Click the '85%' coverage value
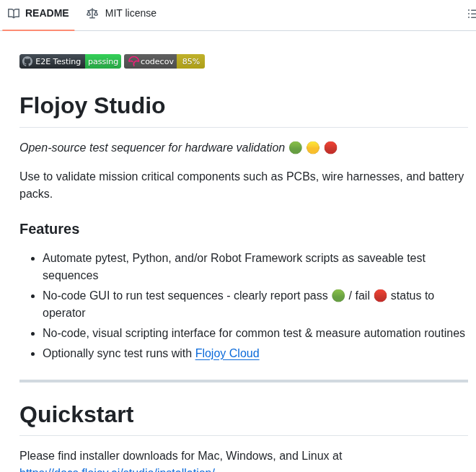This screenshot has height=472, width=476. [190, 61]
